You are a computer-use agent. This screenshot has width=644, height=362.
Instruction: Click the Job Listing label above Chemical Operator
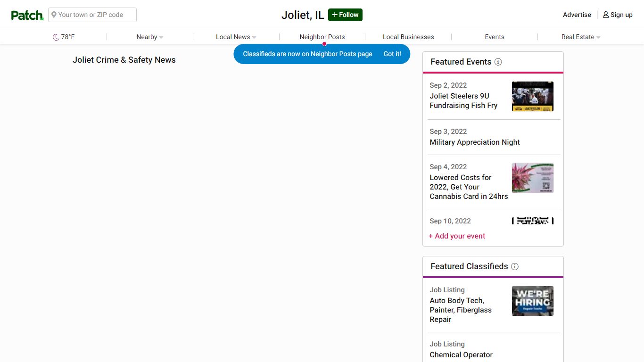coord(447,344)
